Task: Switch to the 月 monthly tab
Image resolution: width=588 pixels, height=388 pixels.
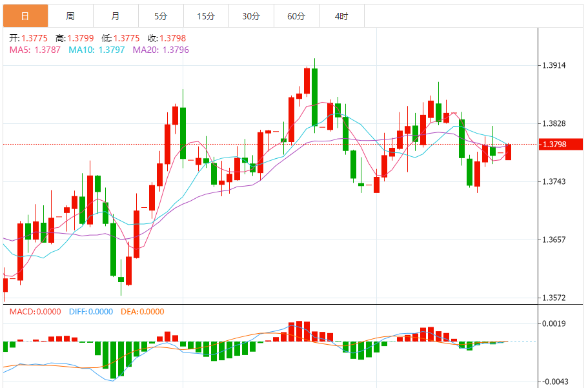Action: (x=116, y=16)
